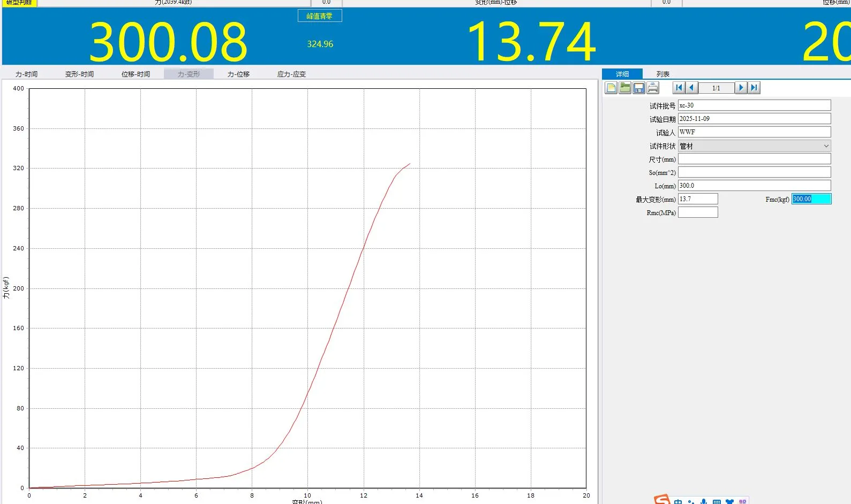
Task: Click the IME voice input microphone
Action: click(x=704, y=501)
